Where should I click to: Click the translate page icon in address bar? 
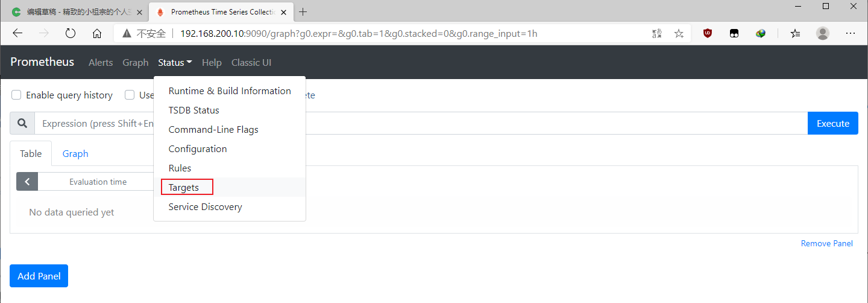(657, 34)
